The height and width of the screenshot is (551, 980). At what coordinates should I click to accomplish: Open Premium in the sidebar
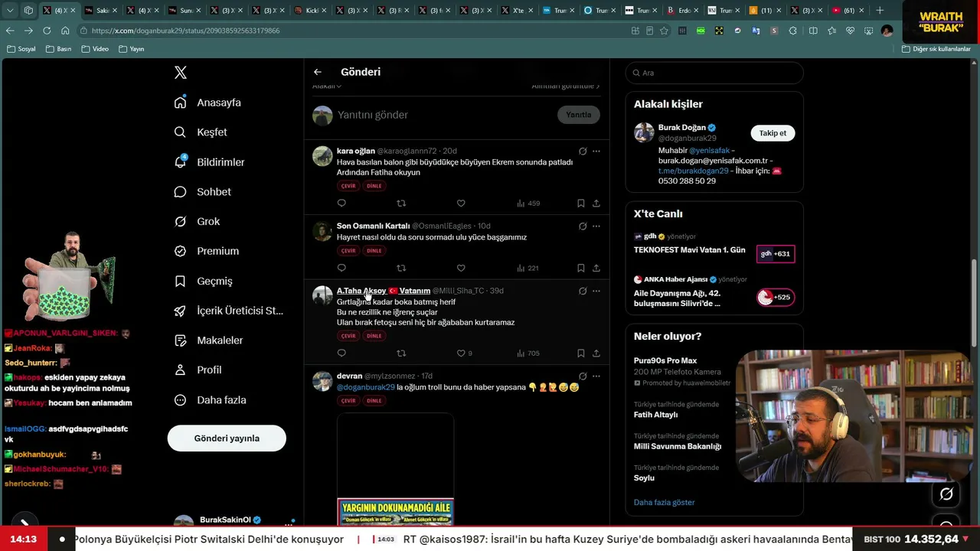[206, 251]
